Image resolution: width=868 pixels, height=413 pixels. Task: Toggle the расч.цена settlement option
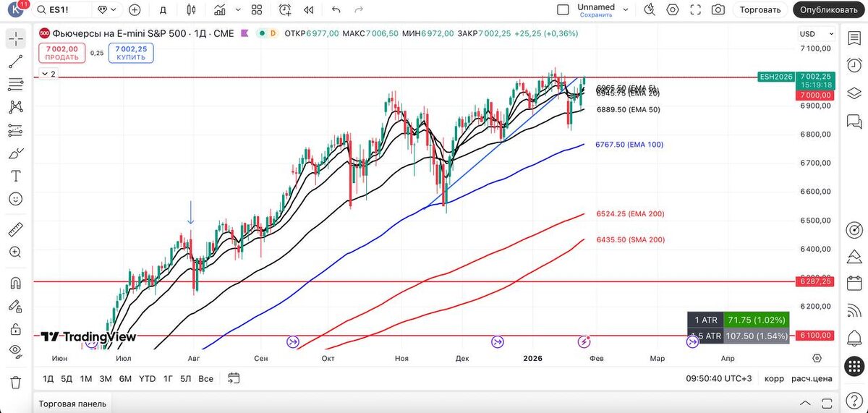pyautogui.click(x=811, y=378)
